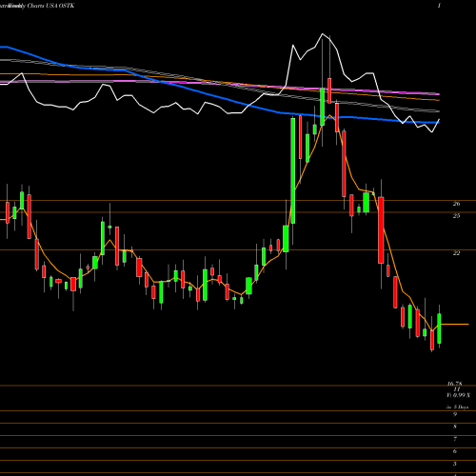Click the "Charts USA OSTK" title text
Screen dimensions: 476x476
tap(51, 6)
